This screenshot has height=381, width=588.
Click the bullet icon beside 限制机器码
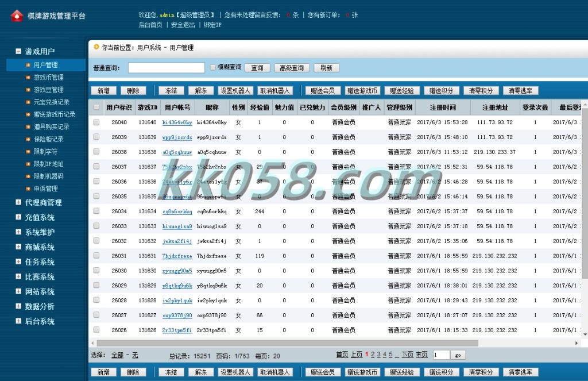click(28, 176)
